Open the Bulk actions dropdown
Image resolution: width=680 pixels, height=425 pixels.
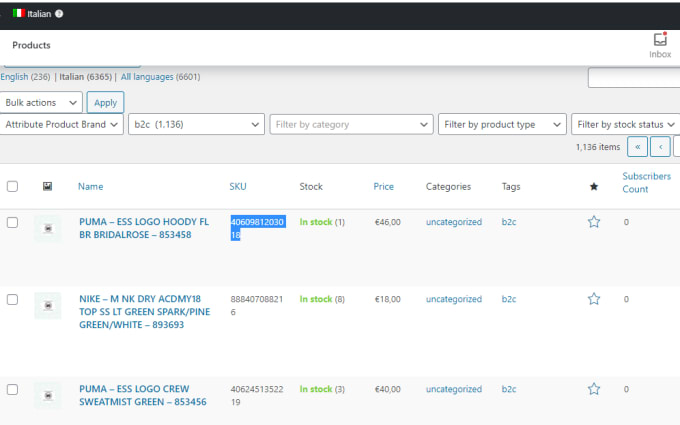click(40, 103)
